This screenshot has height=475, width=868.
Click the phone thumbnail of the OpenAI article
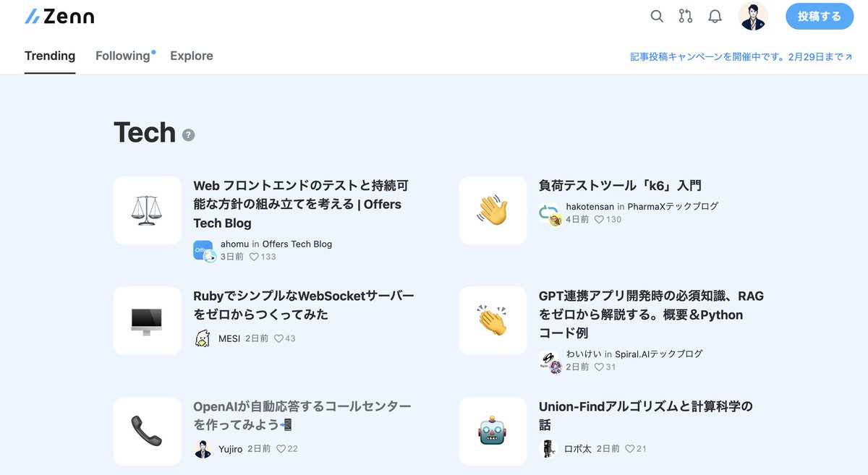[x=147, y=432]
